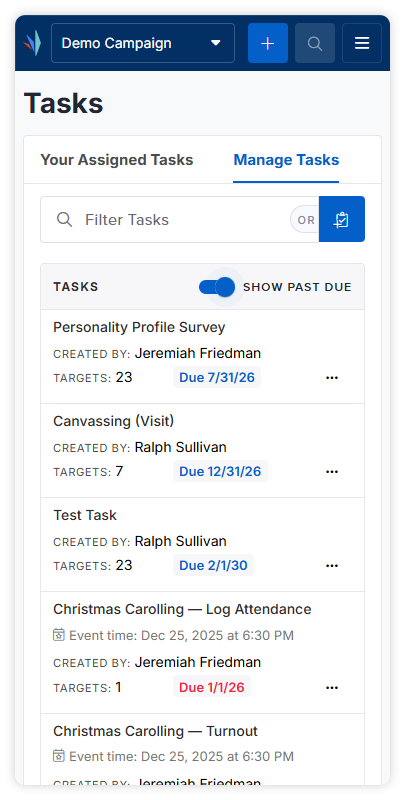The height and width of the screenshot is (800, 405).
Task: Open options menu for Personality Profile Survey
Action: [332, 378]
